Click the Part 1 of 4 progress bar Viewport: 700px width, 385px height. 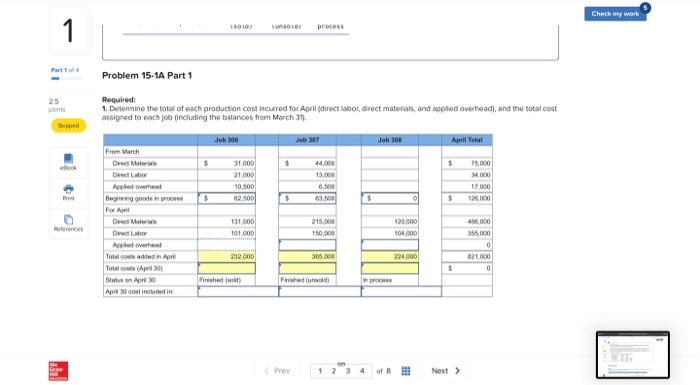pyautogui.click(x=67, y=79)
